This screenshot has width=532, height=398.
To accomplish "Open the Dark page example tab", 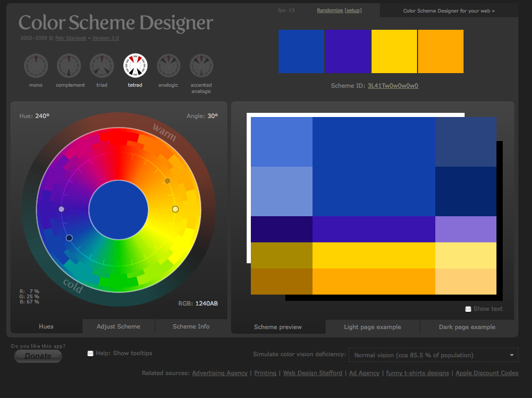I will (467, 327).
